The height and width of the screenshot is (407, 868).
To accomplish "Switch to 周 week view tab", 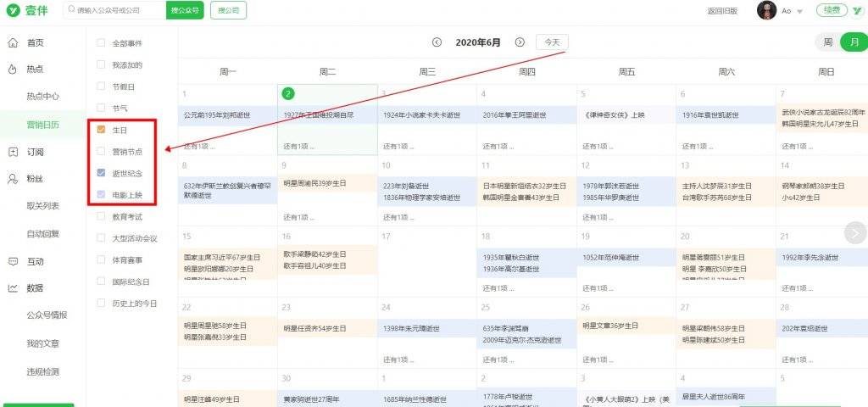I will pyautogui.click(x=826, y=42).
